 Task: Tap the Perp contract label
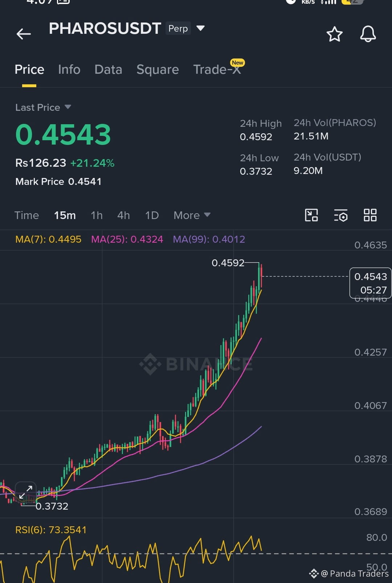(x=178, y=28)
